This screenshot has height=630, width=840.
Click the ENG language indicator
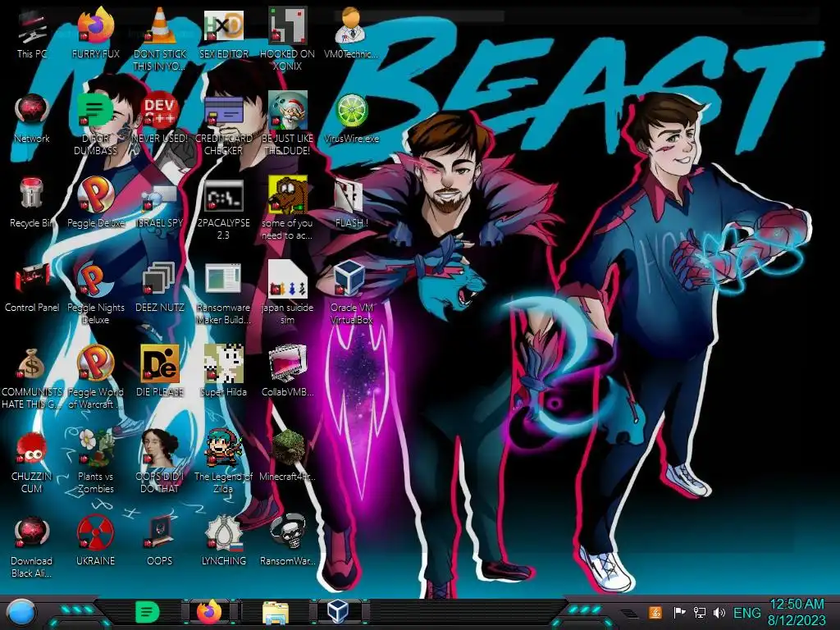click(746, 613)
